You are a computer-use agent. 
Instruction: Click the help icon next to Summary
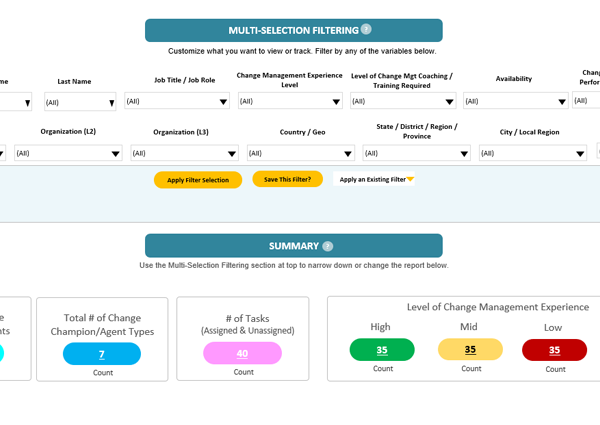[328, 246]
